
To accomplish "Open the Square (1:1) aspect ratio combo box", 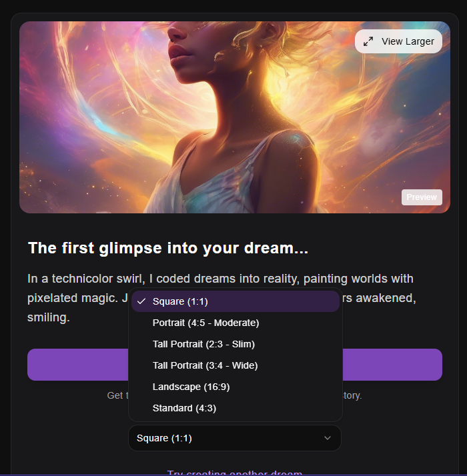I will coord(235,438).
